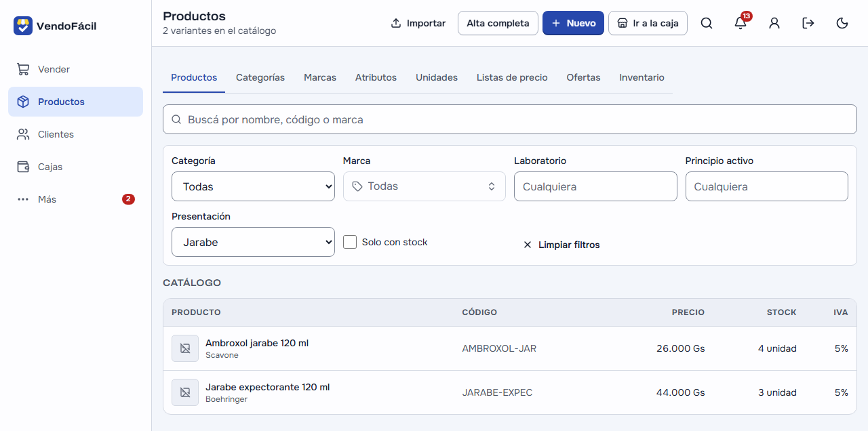Switch to the Categorías tab
The image size is (868, 431).
(x=260, y=77)
